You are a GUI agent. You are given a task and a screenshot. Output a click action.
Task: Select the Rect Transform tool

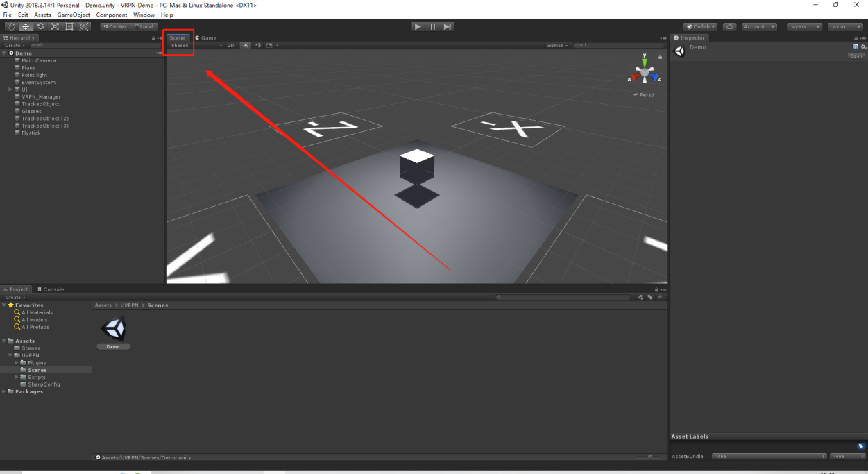point(69,26)
